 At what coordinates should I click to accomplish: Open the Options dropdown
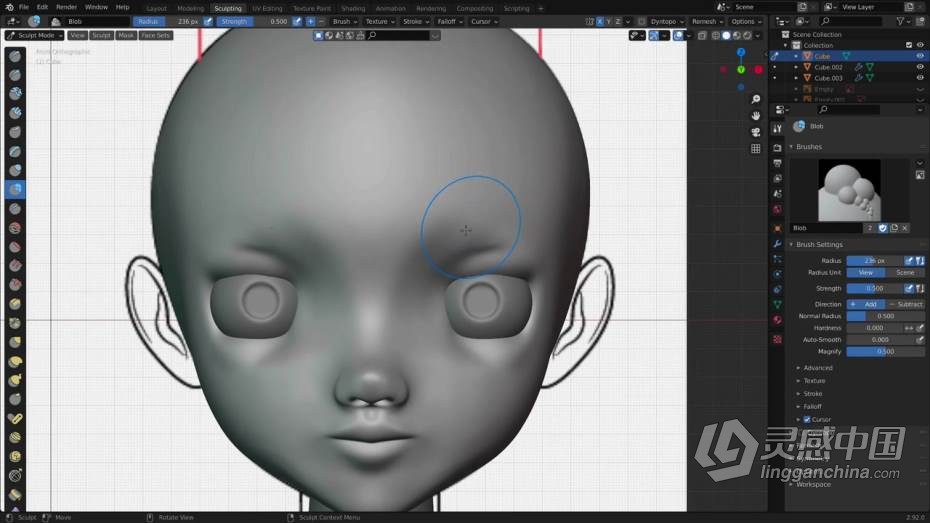pyautogui.click(x=746, y=21)
